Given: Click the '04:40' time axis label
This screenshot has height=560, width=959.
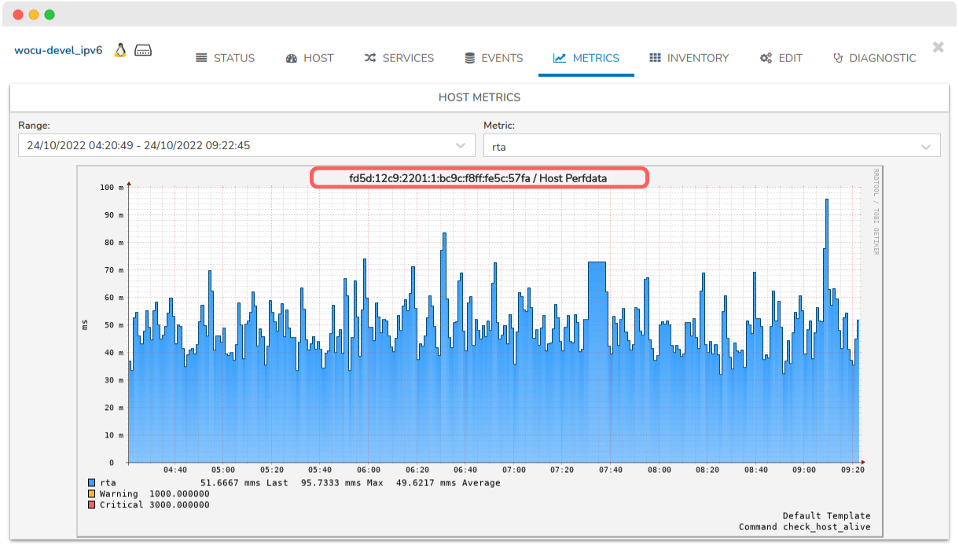Looking at the screenshot, I should [175, 470].
